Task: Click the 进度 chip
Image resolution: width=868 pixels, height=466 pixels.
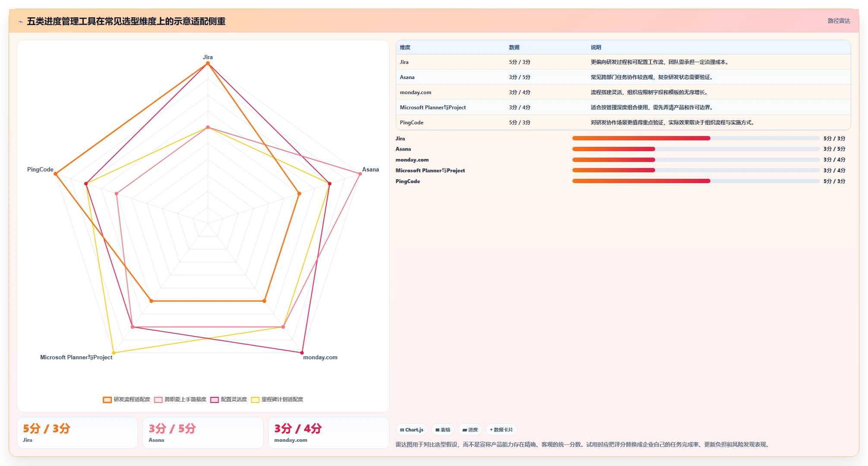Action: (x=470, y=430)
